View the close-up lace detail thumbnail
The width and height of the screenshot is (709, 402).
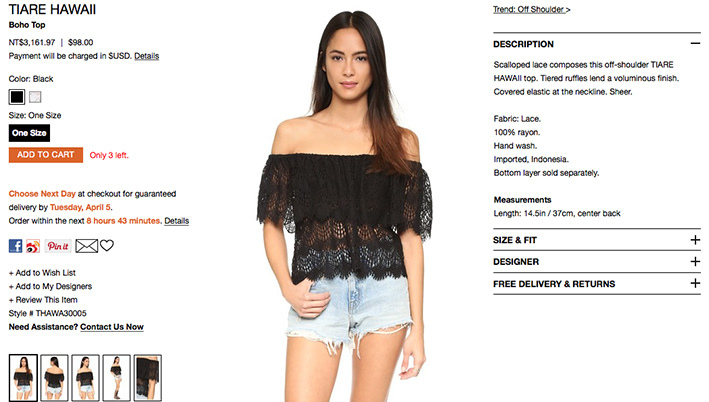point(147,378)
